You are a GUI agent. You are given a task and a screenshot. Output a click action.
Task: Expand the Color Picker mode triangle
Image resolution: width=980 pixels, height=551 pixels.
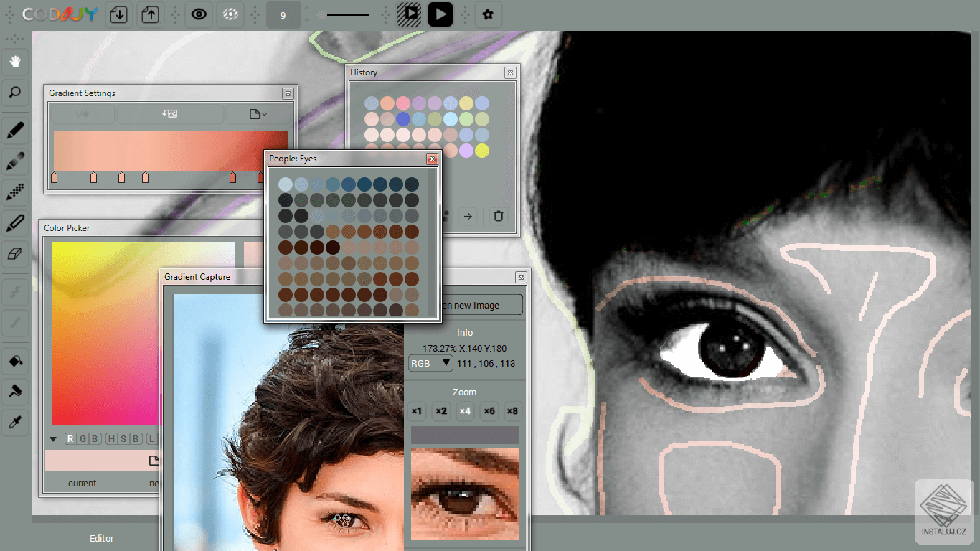pyautogui.click(x=54, y=439)
